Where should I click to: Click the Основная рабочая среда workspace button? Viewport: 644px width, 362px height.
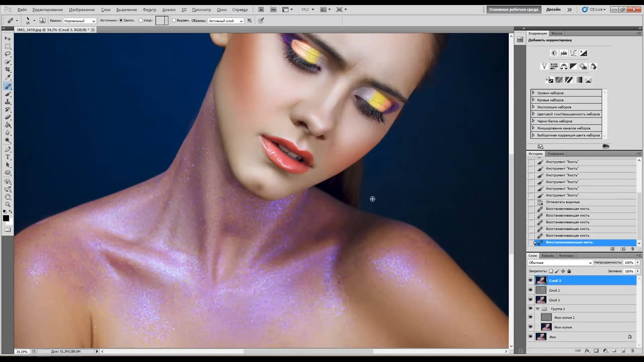[x=514, y=10]
